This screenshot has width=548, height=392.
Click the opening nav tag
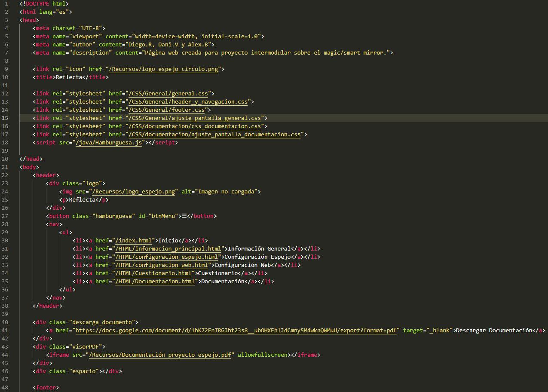click(54, 224)
